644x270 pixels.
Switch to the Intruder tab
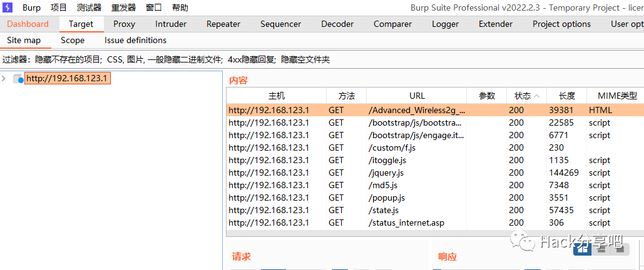[171, 24]
